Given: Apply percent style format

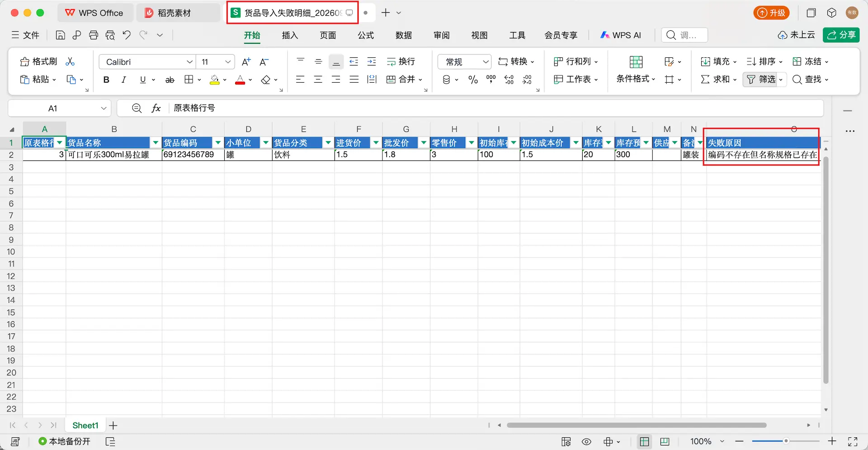Looking at the screenshot, I should coord(473,80).
